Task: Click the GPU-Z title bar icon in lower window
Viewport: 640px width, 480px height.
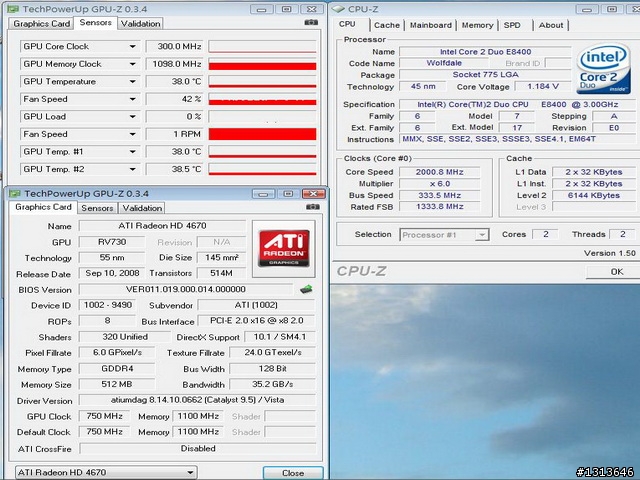Action: click(15, 193)
